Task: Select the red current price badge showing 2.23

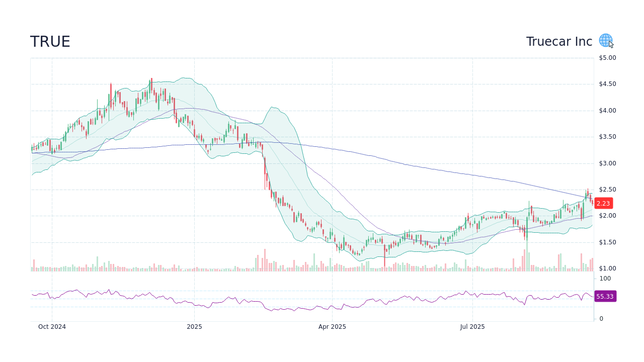Action: pos(603,203)
